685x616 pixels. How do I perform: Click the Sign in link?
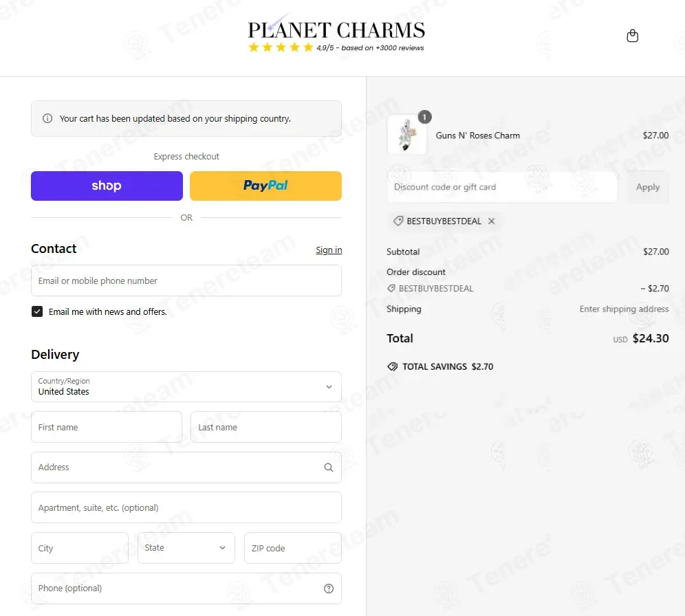(329, 250)
